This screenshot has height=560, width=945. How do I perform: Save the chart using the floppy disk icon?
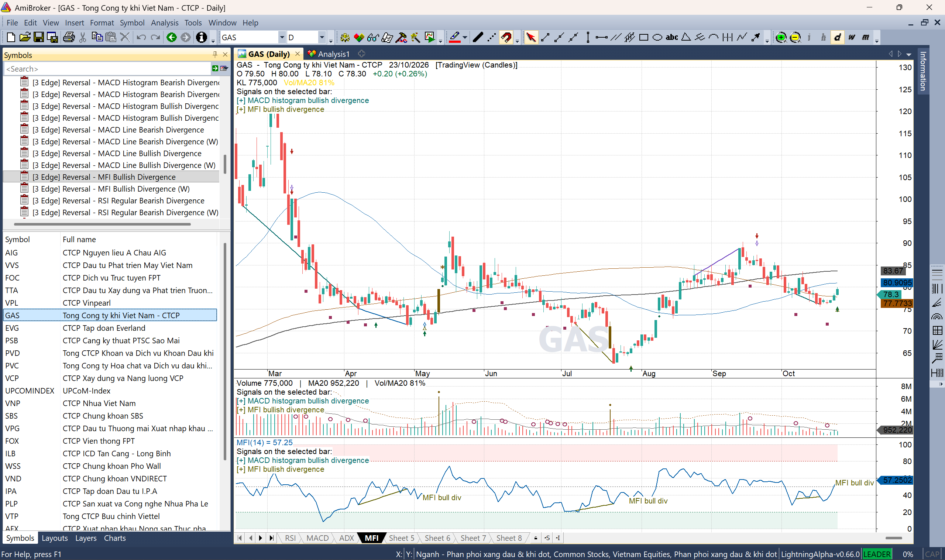tap(38, 37)
